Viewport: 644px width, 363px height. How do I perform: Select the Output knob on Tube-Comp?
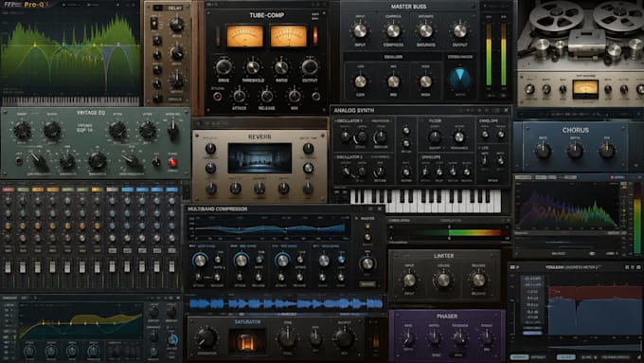coord(310,66)
